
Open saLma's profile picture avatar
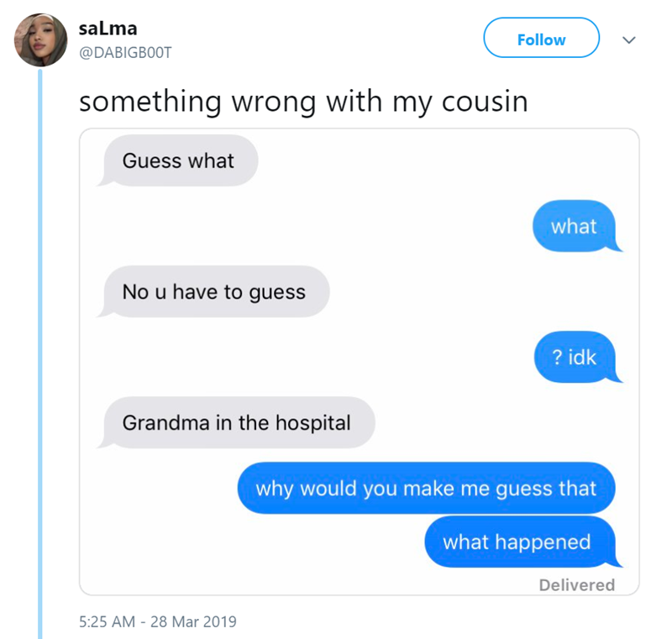(x=41, y=39)
